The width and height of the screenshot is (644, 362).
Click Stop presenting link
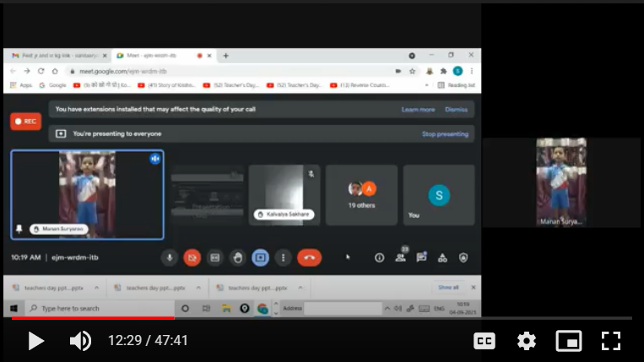[445, 134]
